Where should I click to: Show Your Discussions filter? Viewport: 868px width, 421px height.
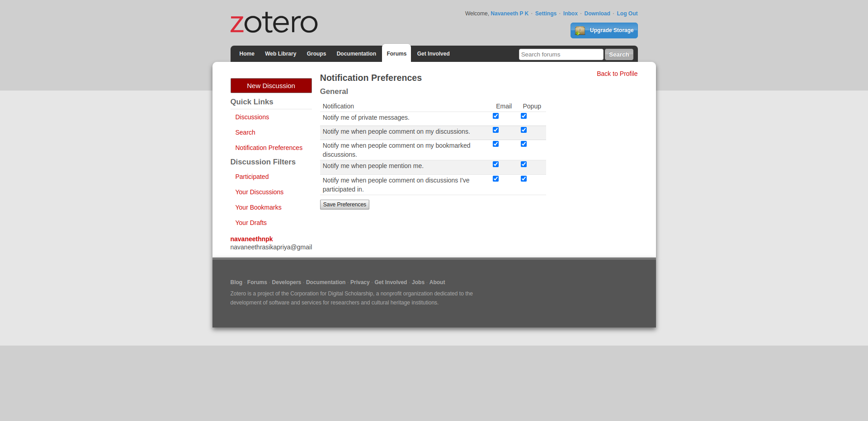pos(259,192)
